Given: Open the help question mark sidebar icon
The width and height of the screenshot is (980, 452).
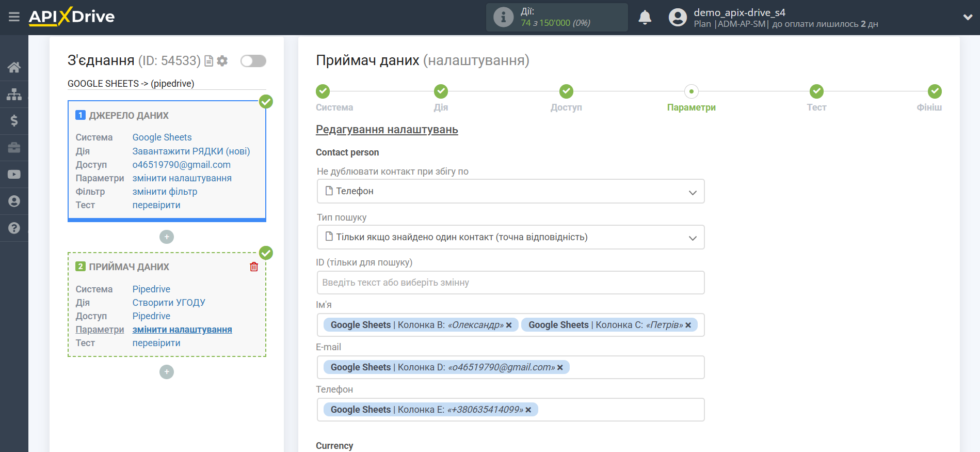Looking at the screenshot, I should (14, 228).
